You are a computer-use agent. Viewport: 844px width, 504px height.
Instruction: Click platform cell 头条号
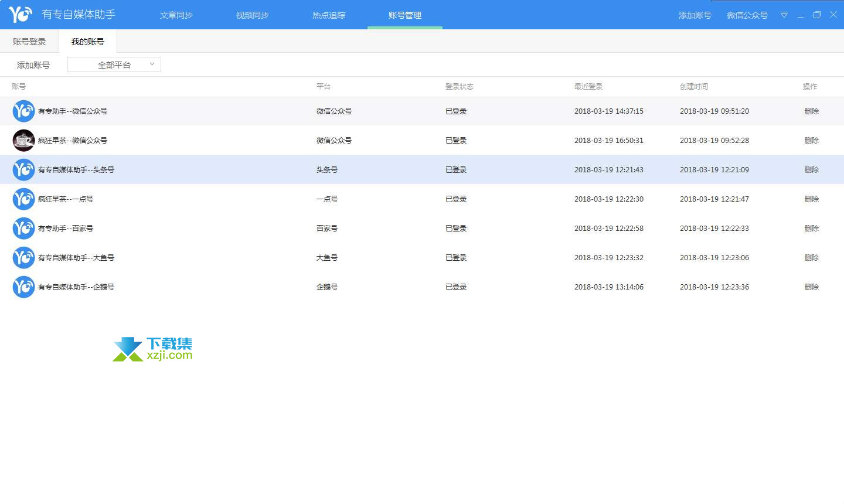[327, 170]
